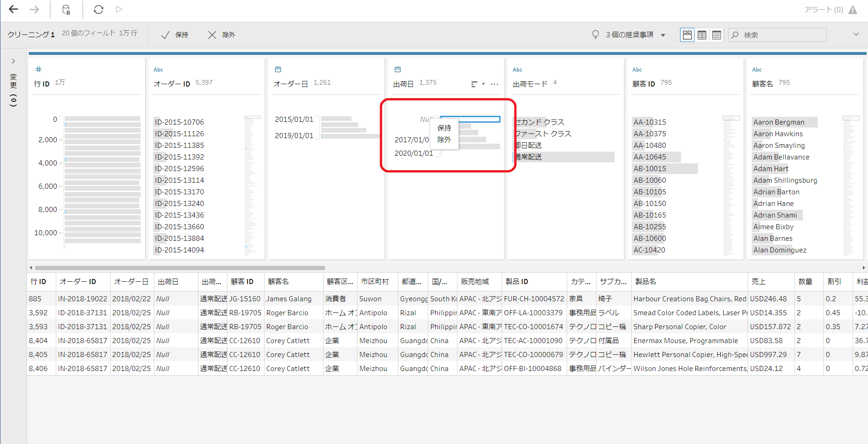The height and width of the screenshot is (444, 868).
Task: Click inside the 検索 search field
Action: [776, 34]
